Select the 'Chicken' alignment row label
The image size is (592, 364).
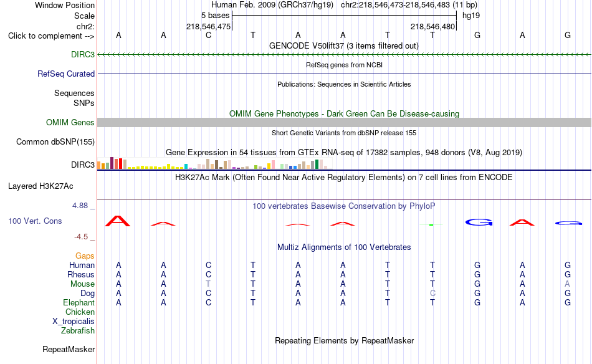80,312
